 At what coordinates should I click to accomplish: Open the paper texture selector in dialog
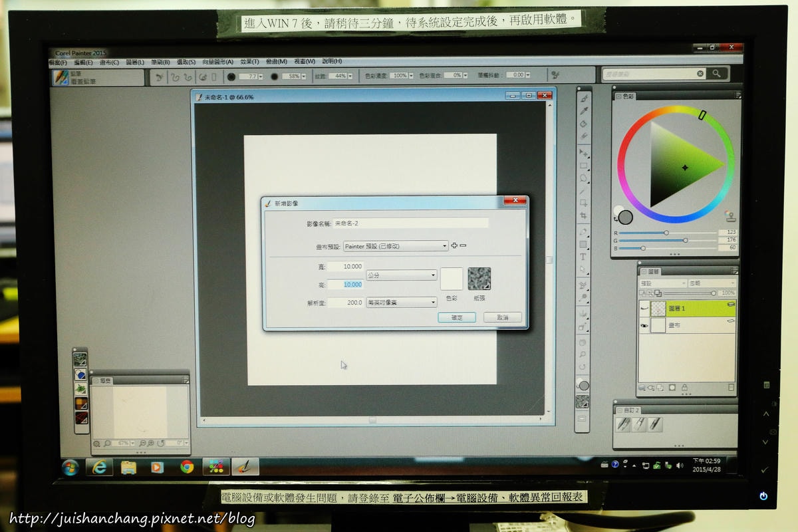[x=479, y=279]
